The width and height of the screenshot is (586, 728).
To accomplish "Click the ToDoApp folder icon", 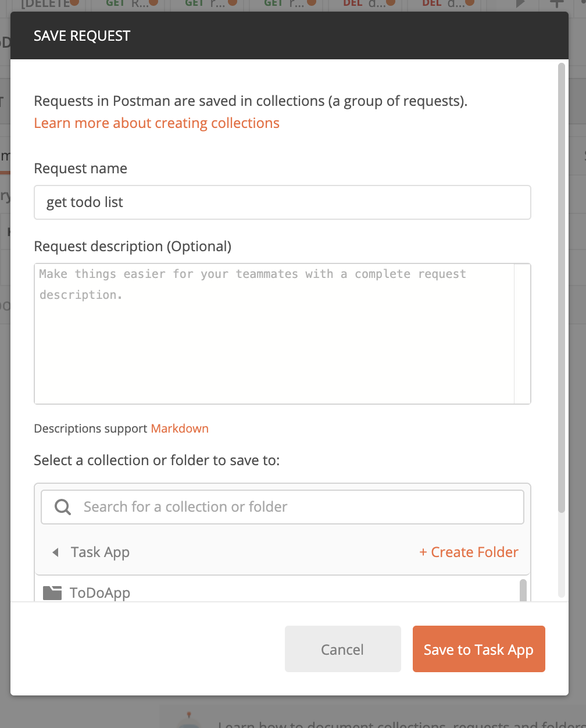I will click(x=52, y=592).
